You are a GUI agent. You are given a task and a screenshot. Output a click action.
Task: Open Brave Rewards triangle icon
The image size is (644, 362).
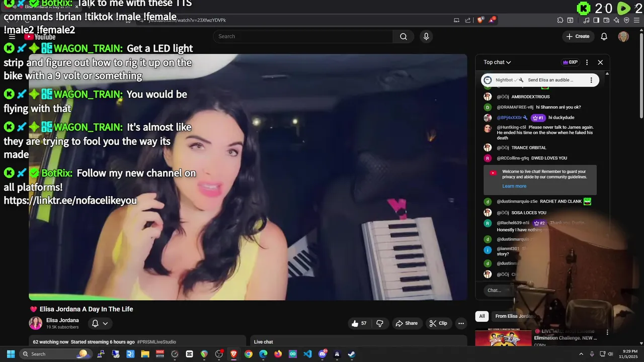click(x=492, y=20)
